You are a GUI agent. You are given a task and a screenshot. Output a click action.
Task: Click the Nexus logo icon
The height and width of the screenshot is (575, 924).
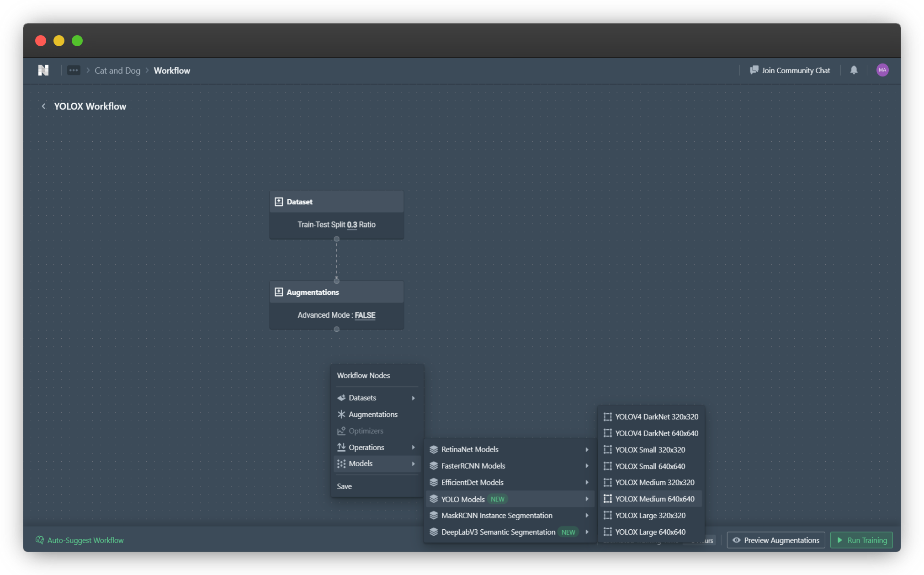tap(43, 70)
